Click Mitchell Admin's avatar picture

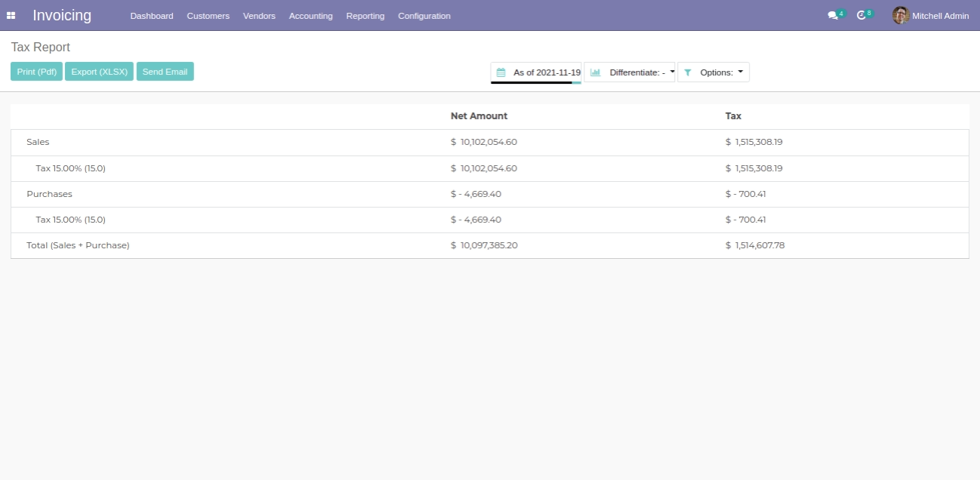point(900,15)
